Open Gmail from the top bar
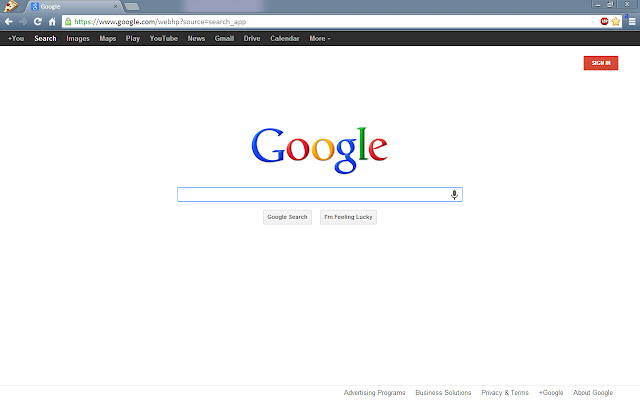This screenshot has height=400, width=640. (224, 38)
